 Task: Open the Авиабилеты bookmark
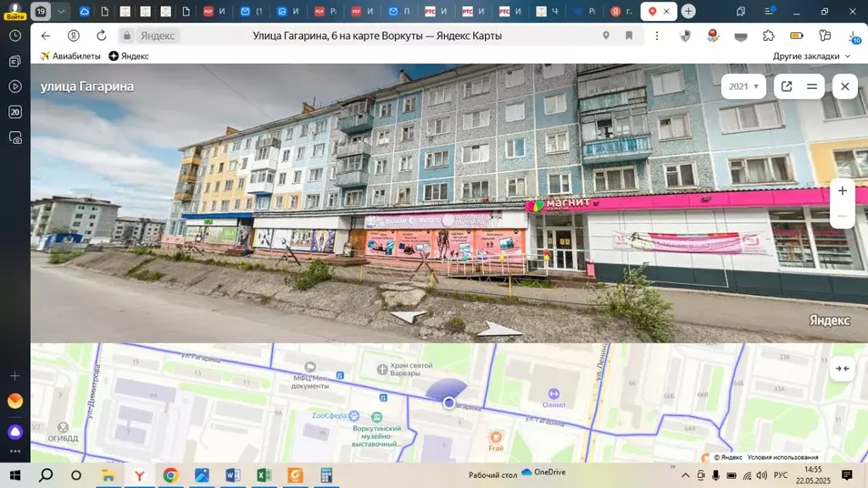[x=70, y=56]
